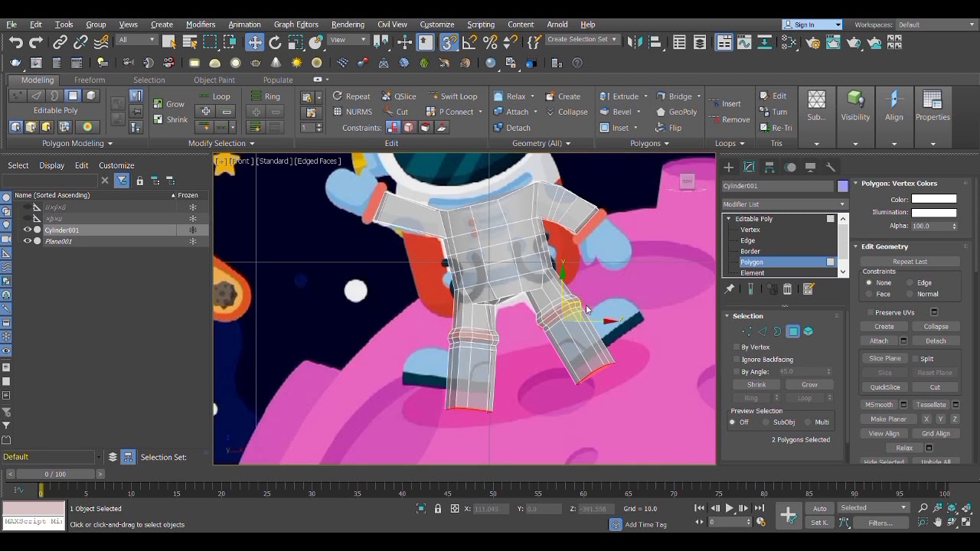980x551 pixels.
Task: Click the Play Animation button
Action: click(x=730, y=508)
